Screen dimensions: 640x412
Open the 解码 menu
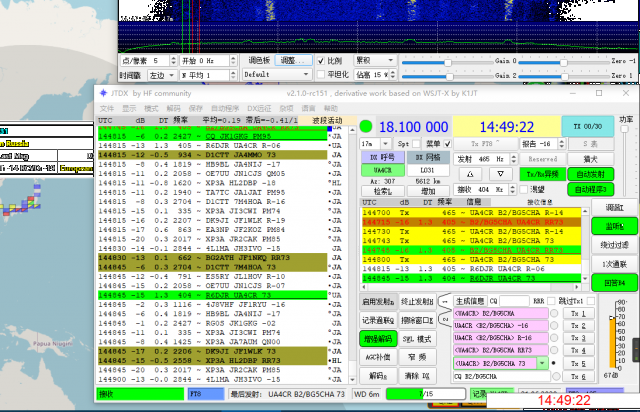click(x=173, y=108)
